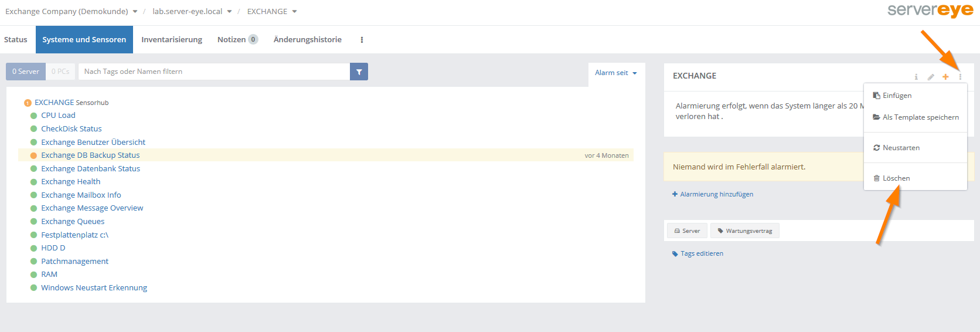Click Alarmierung hinzufügen link
This screenshot has height=332, width=980.
[x=713, y=194]
